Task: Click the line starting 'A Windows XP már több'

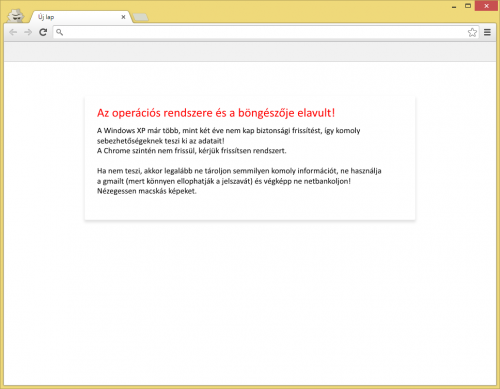Action: [228, 131]
